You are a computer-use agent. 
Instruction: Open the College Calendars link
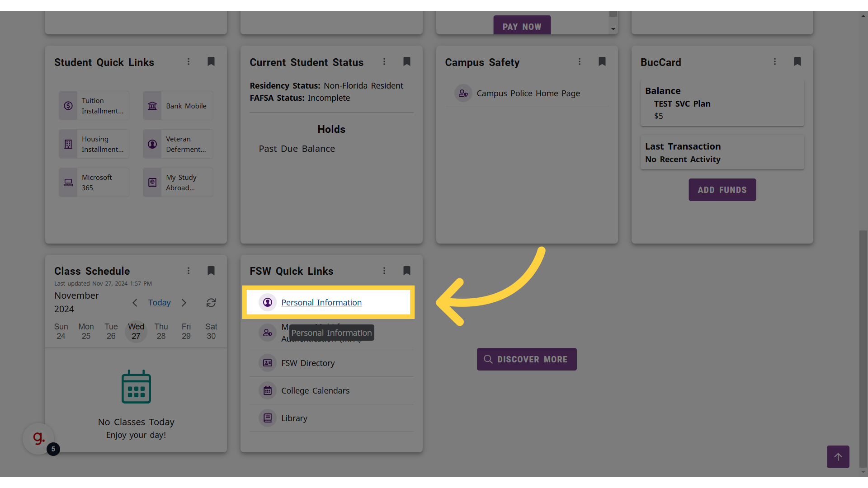pyautogui.click(x=316, y=391)
